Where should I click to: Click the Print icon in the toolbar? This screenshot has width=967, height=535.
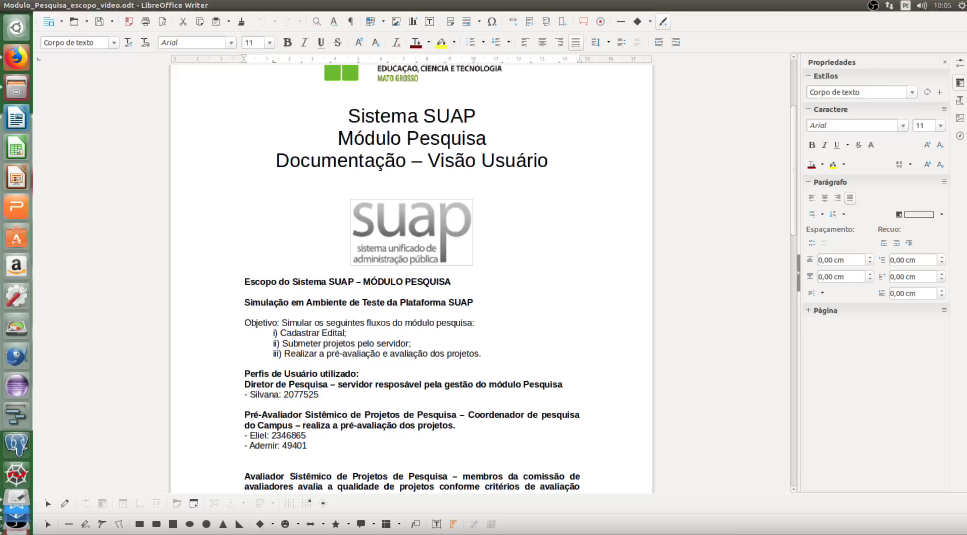pyautogui.click(x=146, y=22)
